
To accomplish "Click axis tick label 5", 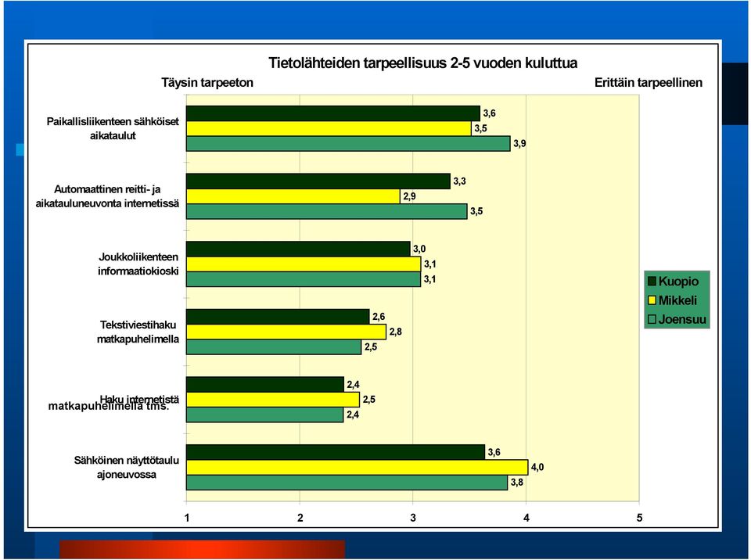I will click(639, 518).
